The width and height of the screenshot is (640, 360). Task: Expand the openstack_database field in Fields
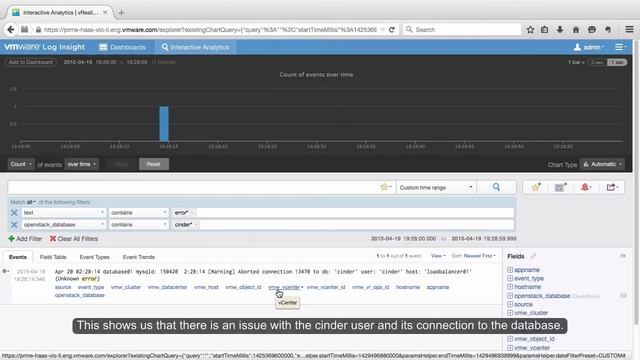[510, 296]
